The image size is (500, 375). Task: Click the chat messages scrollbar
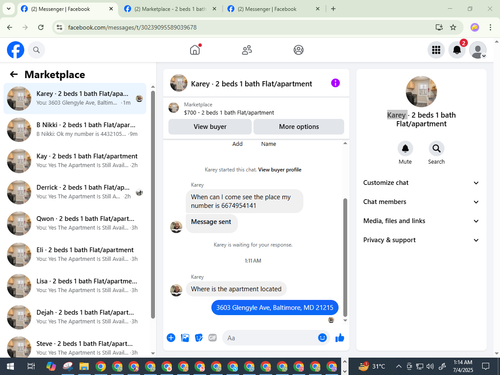345,257
